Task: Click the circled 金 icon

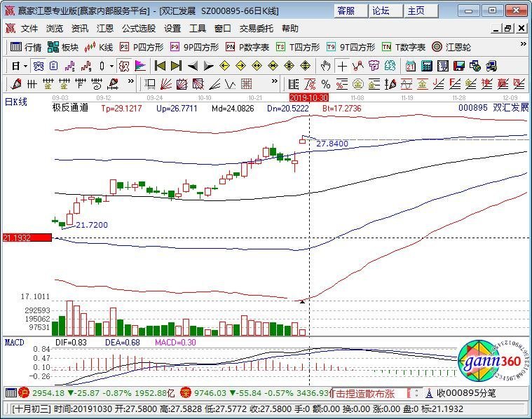Action: 358,84
